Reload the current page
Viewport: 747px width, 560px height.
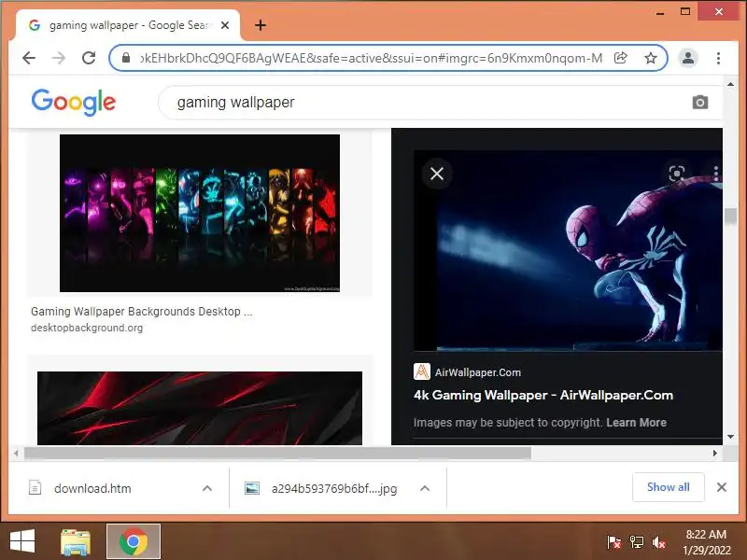tap(89, 58)
